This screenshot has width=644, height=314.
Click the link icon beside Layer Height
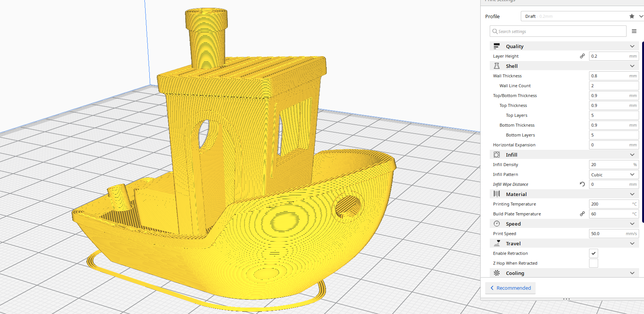point(582,56)
